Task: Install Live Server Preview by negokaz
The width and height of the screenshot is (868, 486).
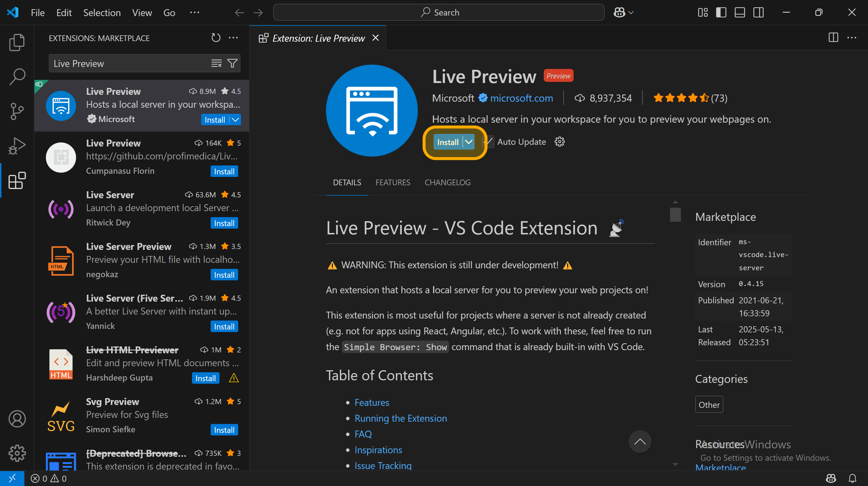Action: [224, 275]
